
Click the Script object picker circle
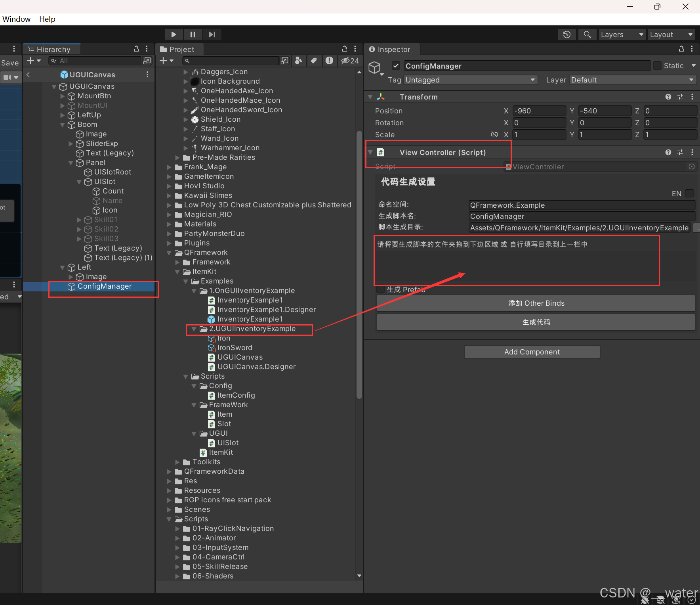click(692, 167)
